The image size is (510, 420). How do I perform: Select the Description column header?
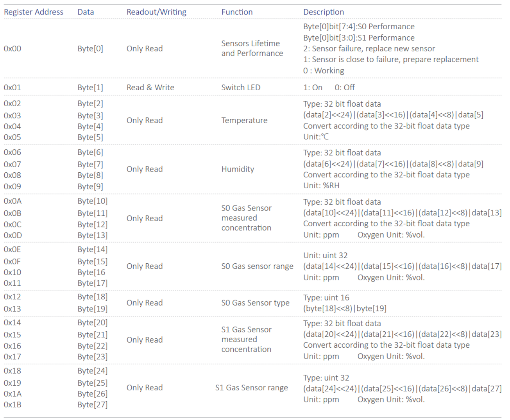pyautogui.click(x=324, y=12)
